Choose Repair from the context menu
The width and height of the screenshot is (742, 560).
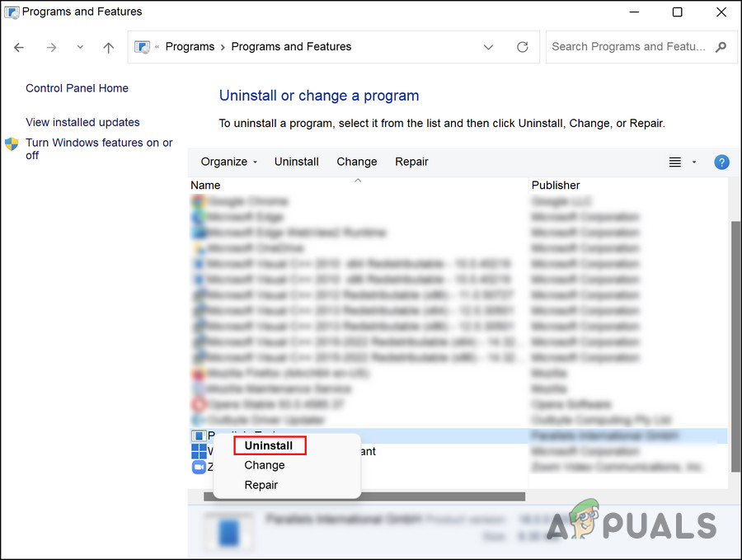pyautogui.click(x=261, y=485)
